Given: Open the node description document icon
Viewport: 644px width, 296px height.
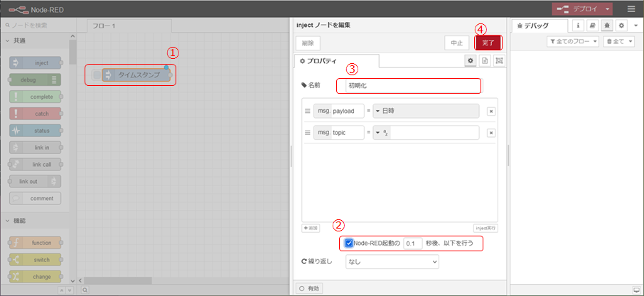Looking at the screenshot, I should tap(485, 61).
